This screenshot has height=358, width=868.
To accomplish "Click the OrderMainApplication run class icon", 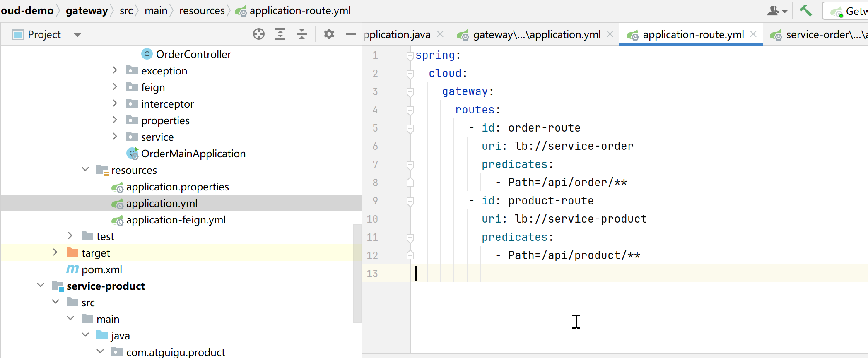I will pos(132,154).
